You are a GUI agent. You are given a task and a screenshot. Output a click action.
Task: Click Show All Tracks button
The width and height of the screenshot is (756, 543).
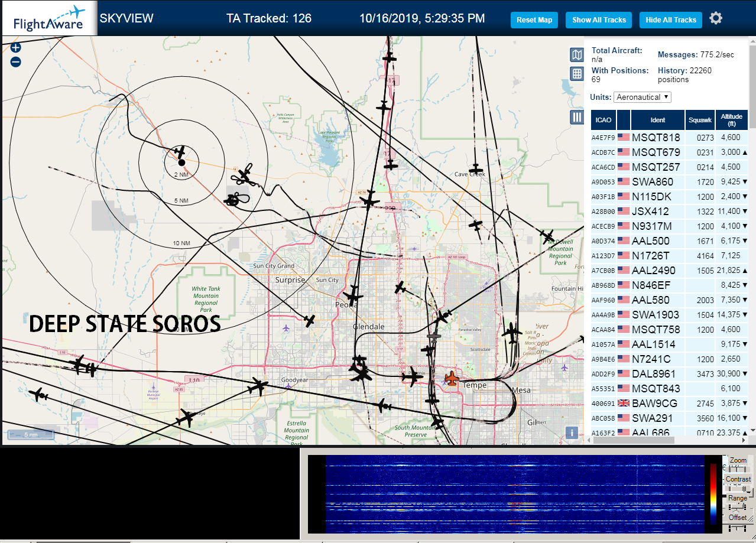[x=599, y=20]
